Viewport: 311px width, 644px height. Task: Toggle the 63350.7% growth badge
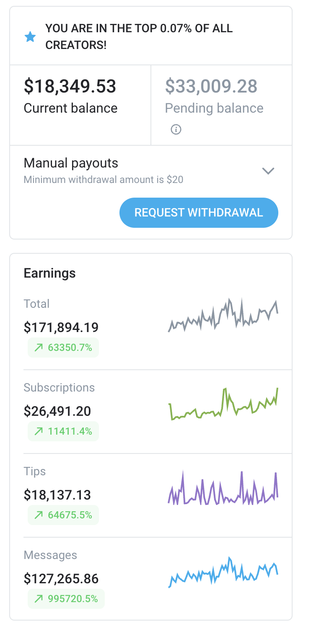[63, 347]
